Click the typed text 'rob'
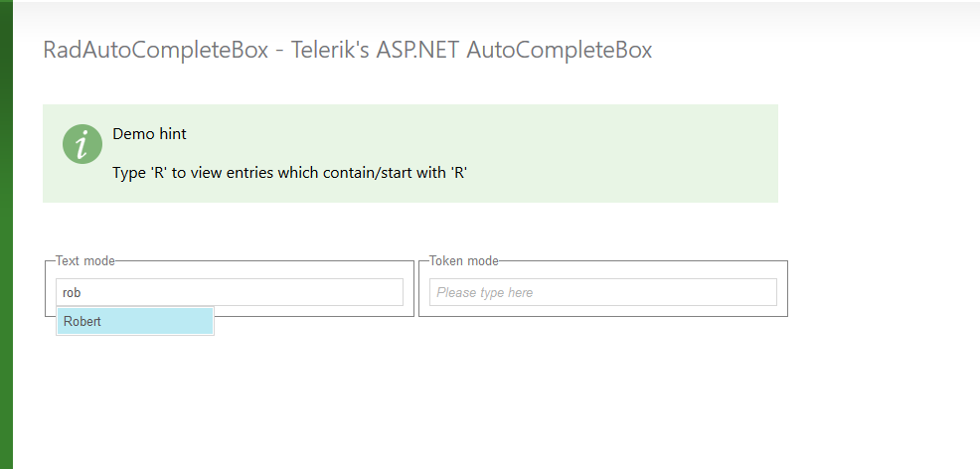 (72, 293)
